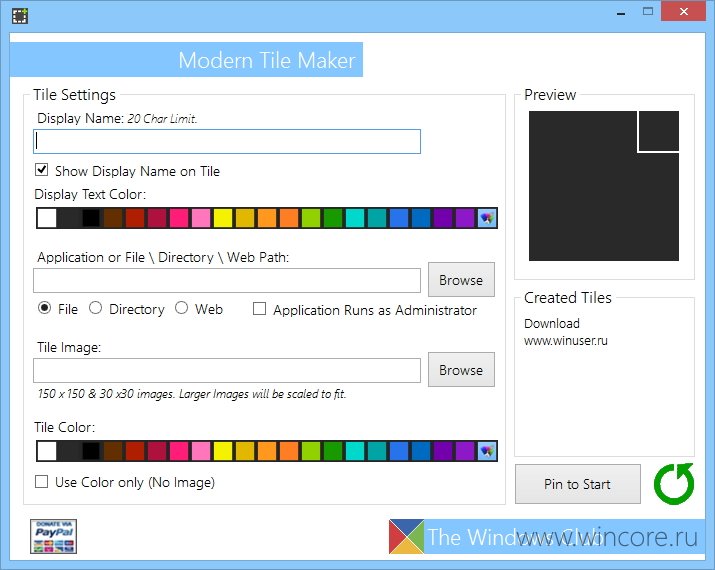Viewport: 715px width, 570px height.
Task: Pick hot pink in Display Text Color row
Action: [179, 218]
